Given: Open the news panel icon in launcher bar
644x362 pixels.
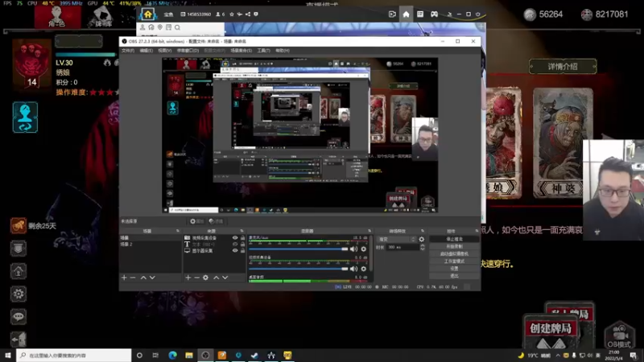Looking at the screenshot, I should [420, 14].
